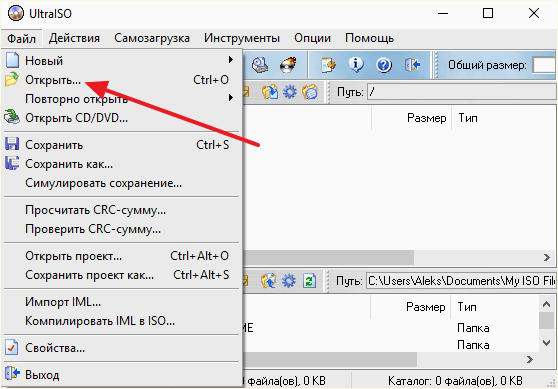Click the green refresh icon in lower toolbar
The height and width of the screenshot is (389, 558).
tap(309, 281)
